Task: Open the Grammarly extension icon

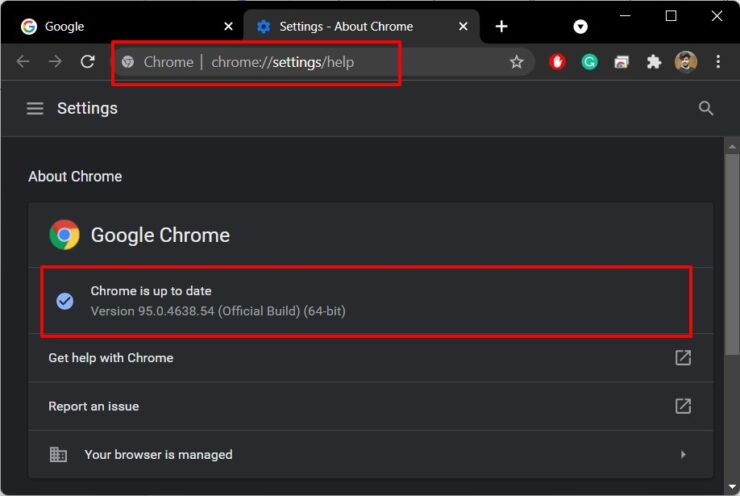Action: click(x=589, y=62)
